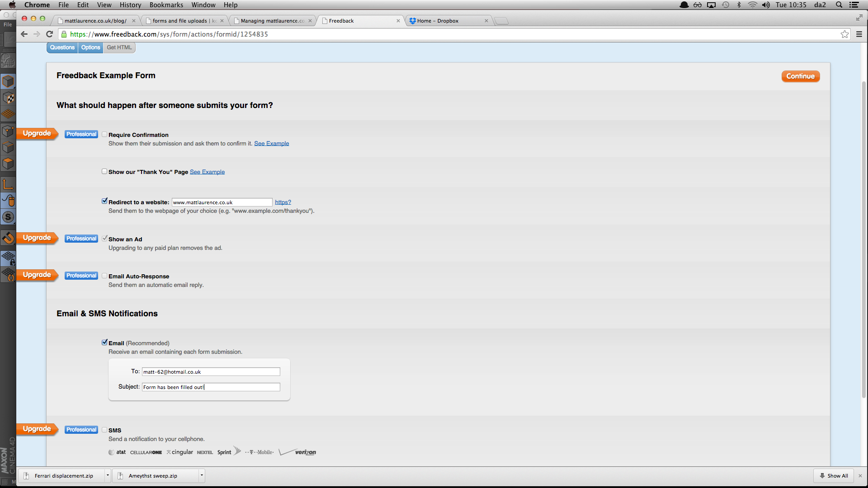Enable Show our "Thank You" Page checkbox

pos(104,171)
